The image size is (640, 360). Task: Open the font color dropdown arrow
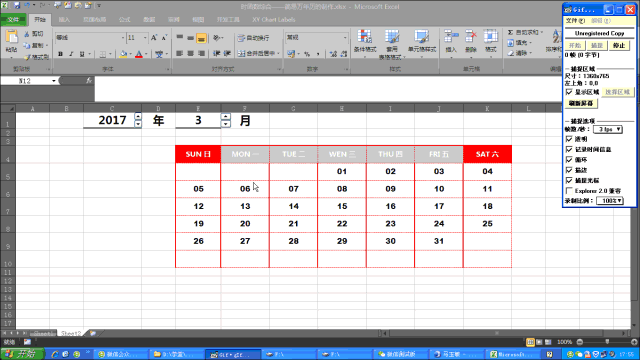[x=146, y=54]
